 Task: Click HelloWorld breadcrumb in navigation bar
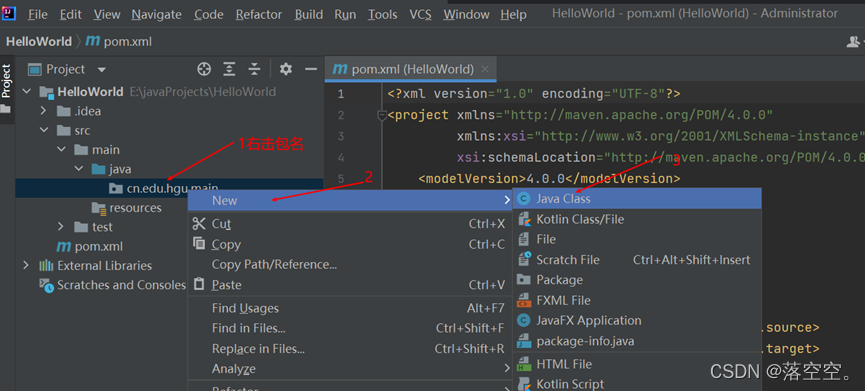click(x=39, y=41)
